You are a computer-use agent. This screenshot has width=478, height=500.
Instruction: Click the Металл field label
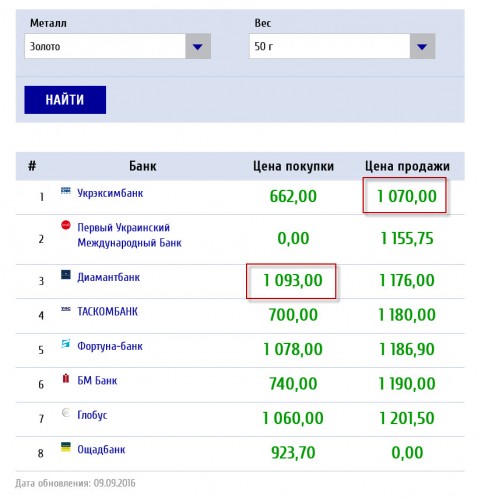click(x=48, y=23)
